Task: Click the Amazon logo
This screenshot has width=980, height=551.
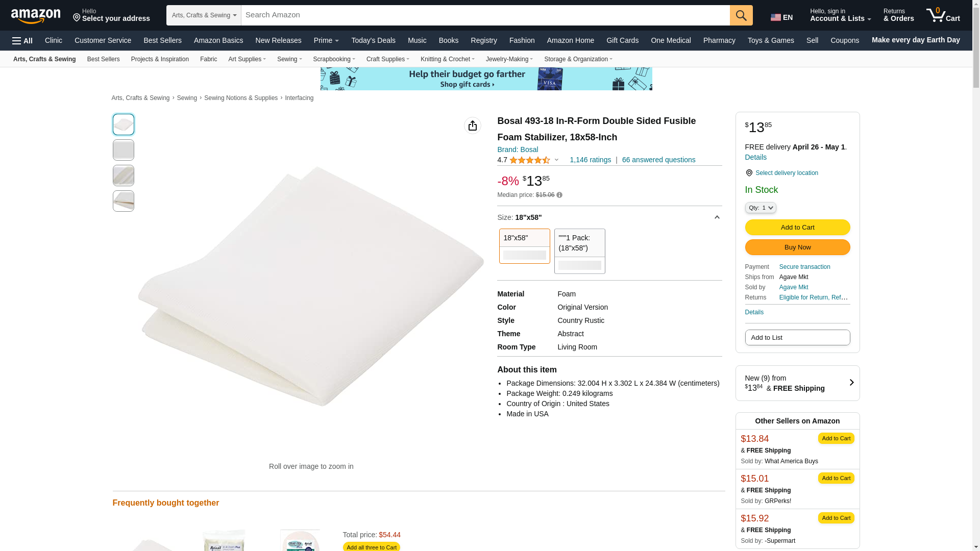Action: point(36,16)
